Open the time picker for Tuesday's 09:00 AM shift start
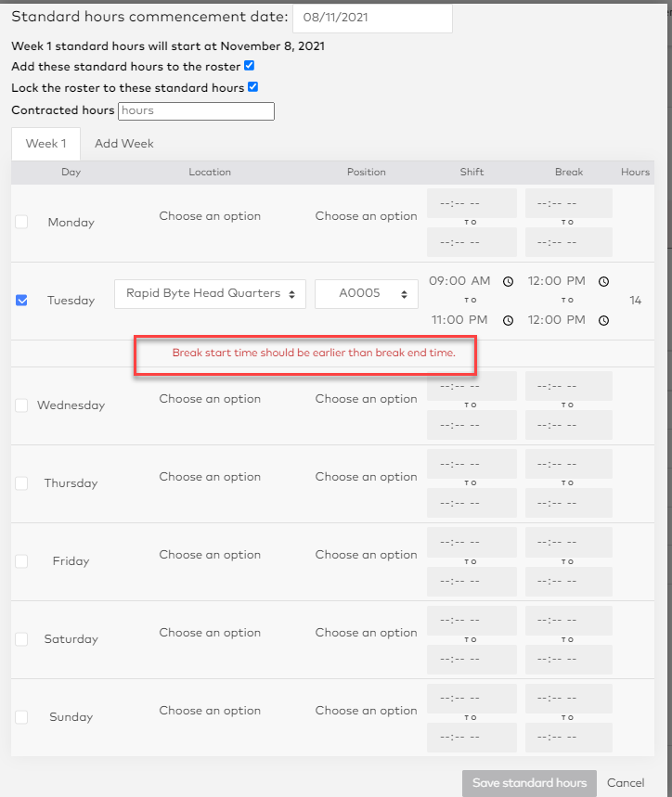The height and width of the screenshot is (797, 672). [x=509, y=281]
